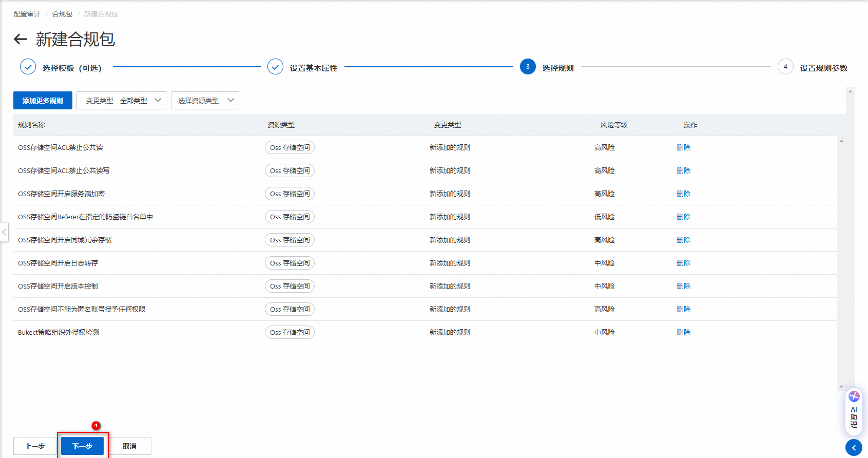Image resolution: width=868 pixels, height=458 pixels.
Task: Select the 选择模板 (可选) step label
Action: (72, 68)
